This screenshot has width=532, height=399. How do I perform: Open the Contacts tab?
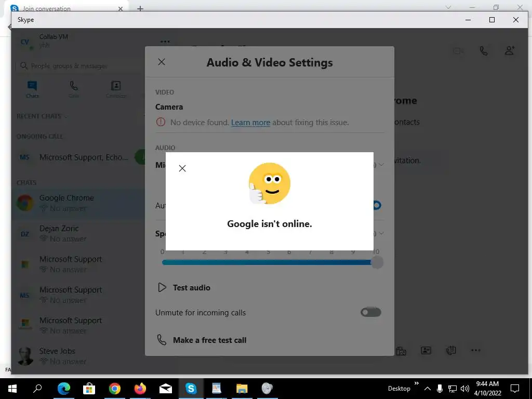[116, 89]
